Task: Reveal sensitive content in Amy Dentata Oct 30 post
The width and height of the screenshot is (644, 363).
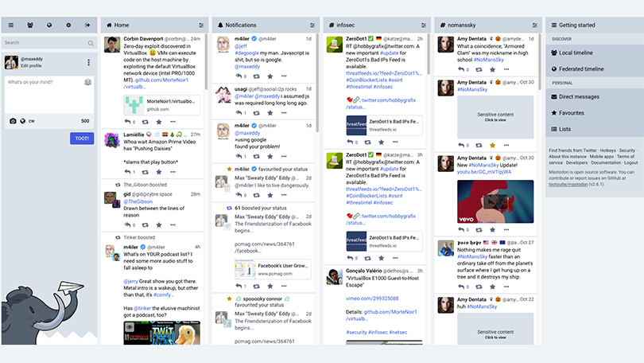Action: tap(495, 117)
